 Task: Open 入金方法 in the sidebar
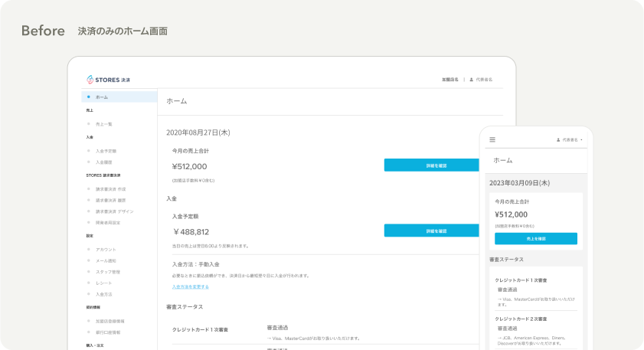[x=104, y=294]
